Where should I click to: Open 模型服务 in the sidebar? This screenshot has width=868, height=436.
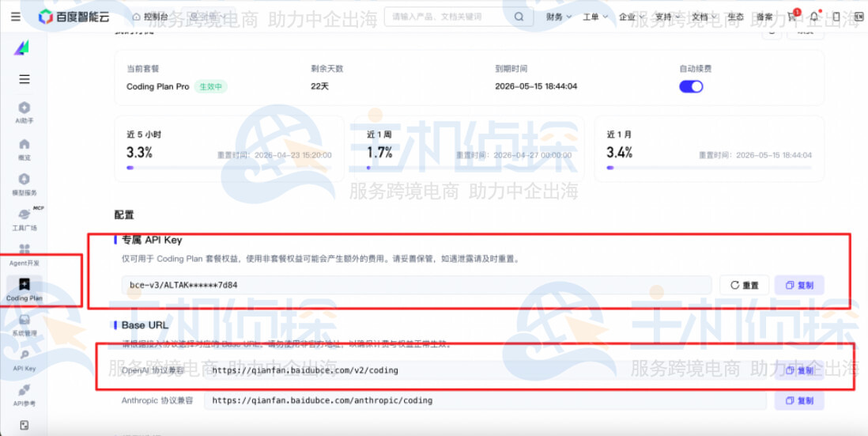pos(25,184)
